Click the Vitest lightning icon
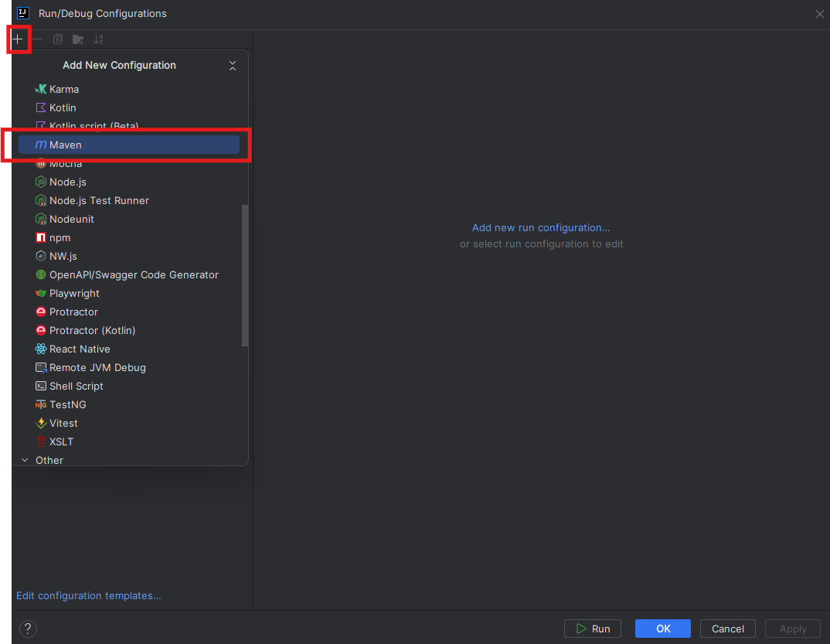This screenshot has width=830, height=644. coord(41,423)
